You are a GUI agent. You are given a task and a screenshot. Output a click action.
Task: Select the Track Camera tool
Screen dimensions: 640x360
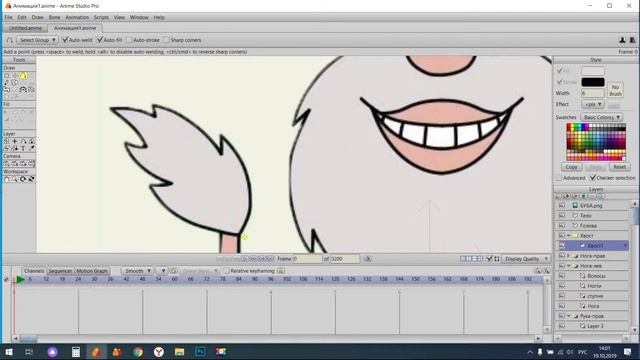pos(7,164)
